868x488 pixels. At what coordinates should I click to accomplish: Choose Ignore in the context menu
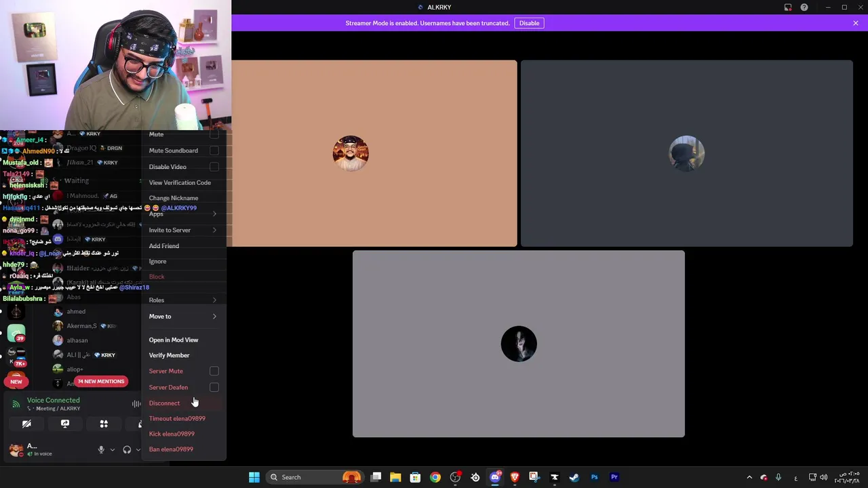[x=184, y=261]
